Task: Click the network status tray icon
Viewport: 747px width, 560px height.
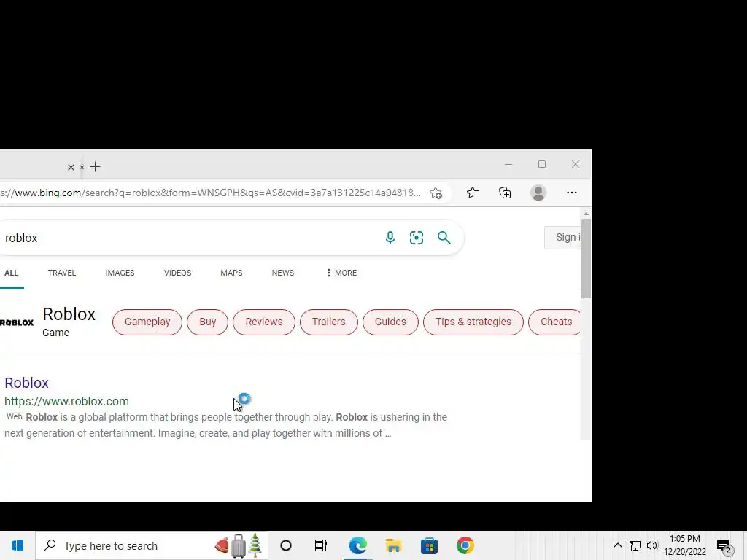Action: pos(635,545)
